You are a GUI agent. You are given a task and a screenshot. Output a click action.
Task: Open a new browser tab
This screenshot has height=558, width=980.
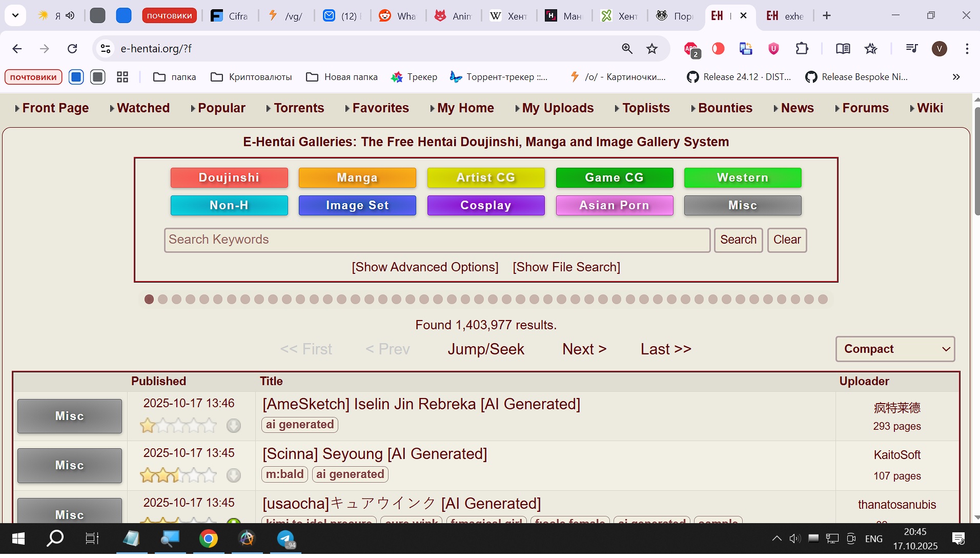pyautogui.click(x=827, y=16)
